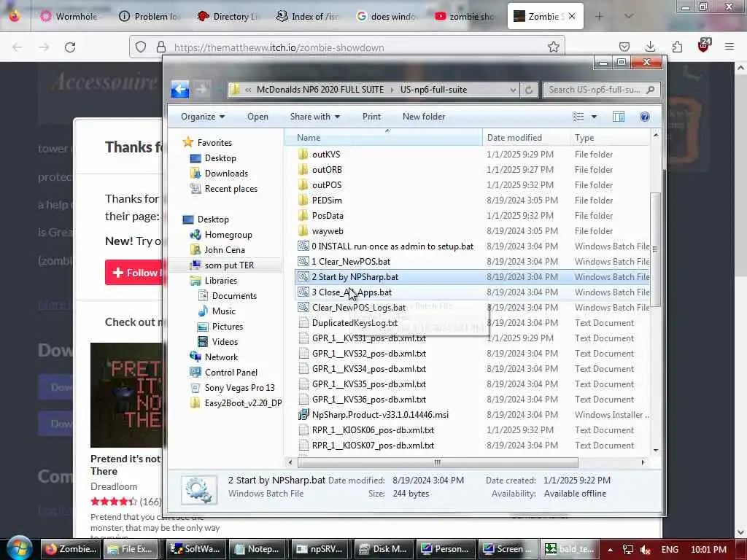This screenshot has width=747, height=560.
Task: Select 1 Clear_NewPOS.bat file
Action: pyautogui.click(x=351, y=262)
